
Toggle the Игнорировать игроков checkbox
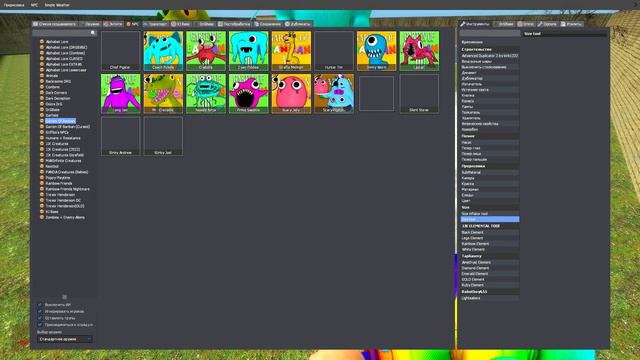(x=40, y=311)
